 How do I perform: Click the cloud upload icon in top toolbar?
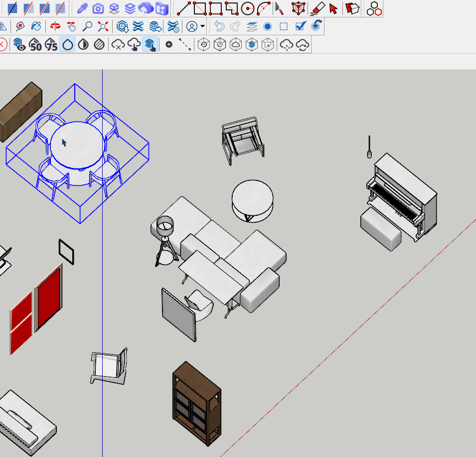(146, 8)
